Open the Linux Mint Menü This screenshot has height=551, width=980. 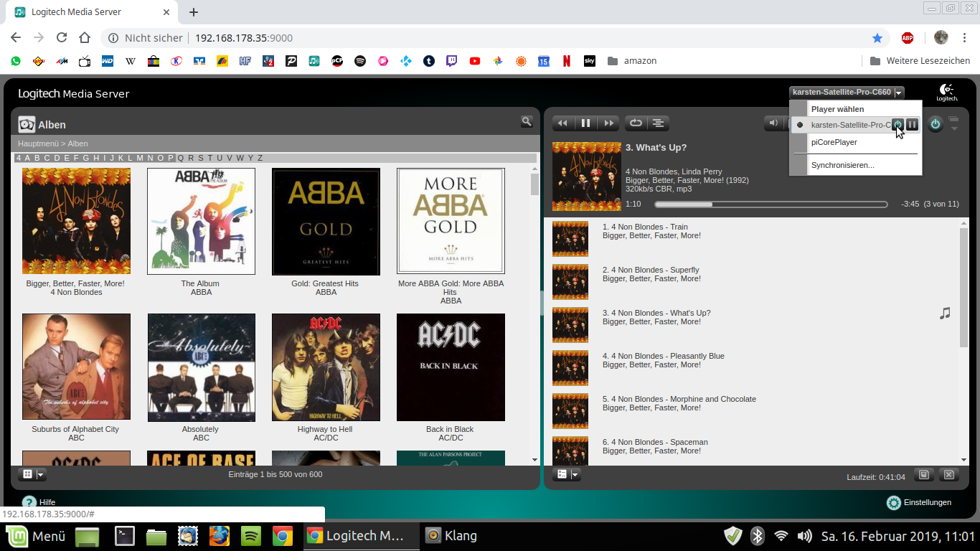pyautogui.click(x=37, y=535)
